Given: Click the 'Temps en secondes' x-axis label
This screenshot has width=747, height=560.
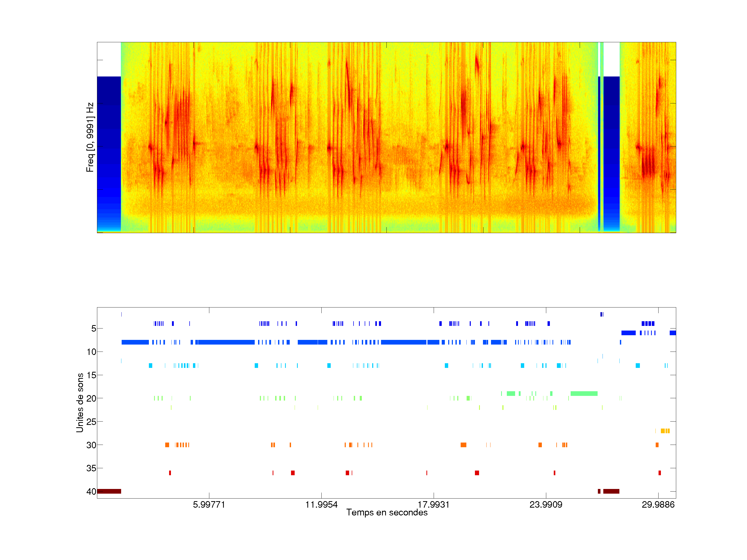Looking at the screenshot, I should [387, 512].
